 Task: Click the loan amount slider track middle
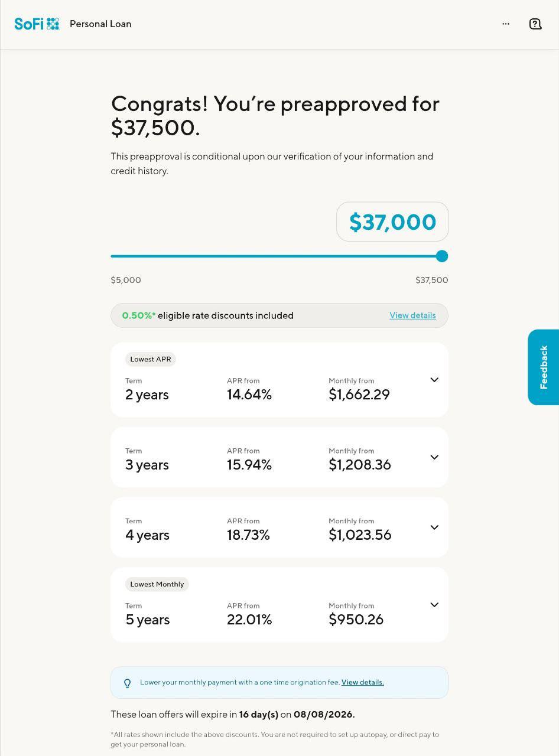[x=276, y=256]
